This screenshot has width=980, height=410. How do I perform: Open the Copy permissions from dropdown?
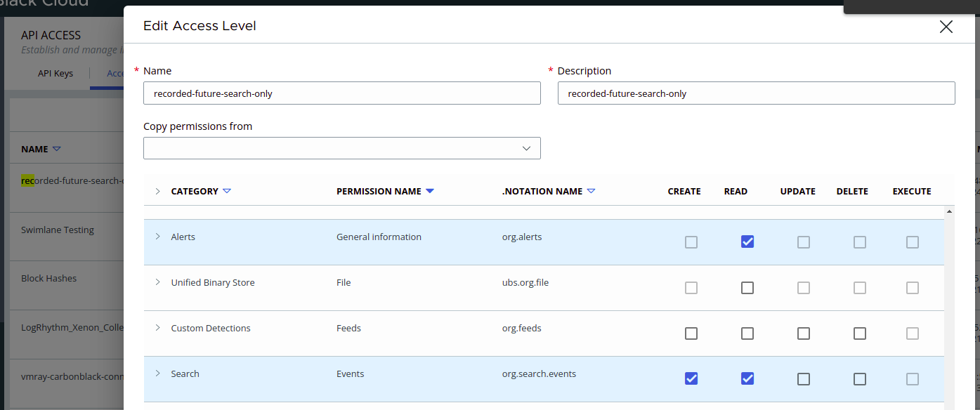coord(342,148)
